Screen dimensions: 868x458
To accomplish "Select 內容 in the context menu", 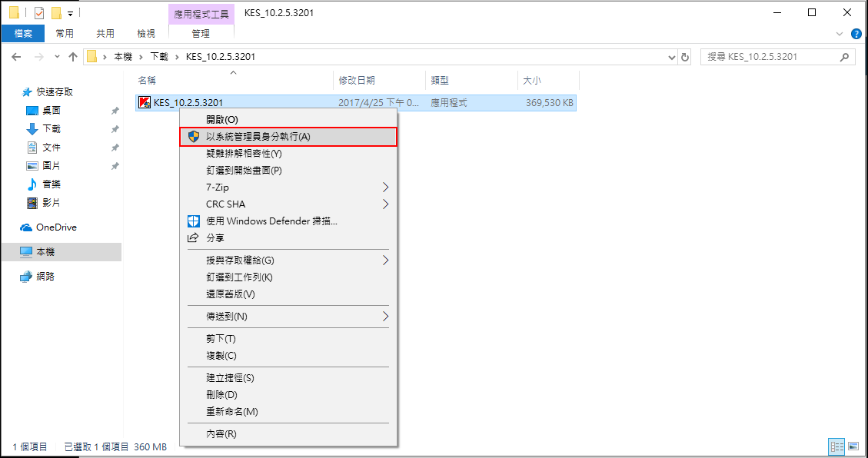I will tap(221, 434).
